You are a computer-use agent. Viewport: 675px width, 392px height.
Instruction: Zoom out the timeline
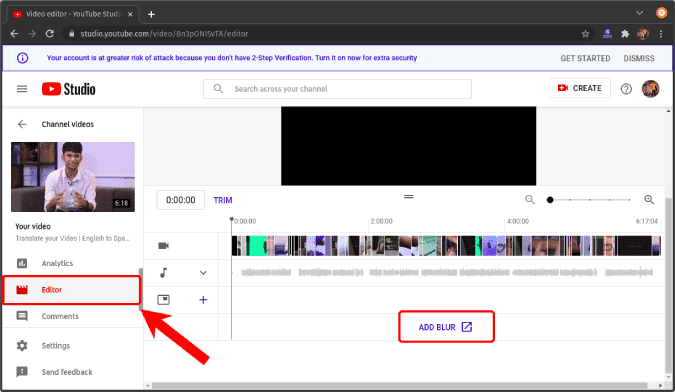click(529, 200)
